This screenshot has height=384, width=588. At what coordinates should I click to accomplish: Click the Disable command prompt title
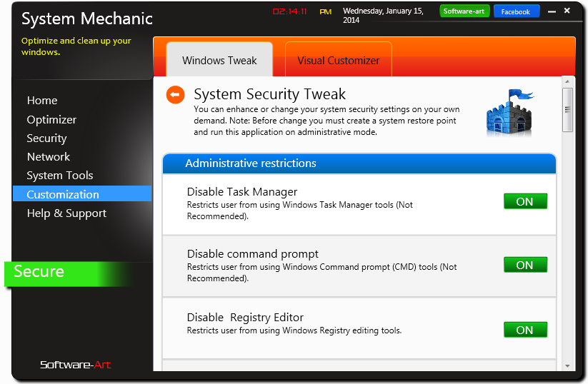click(x=252, y=254)
